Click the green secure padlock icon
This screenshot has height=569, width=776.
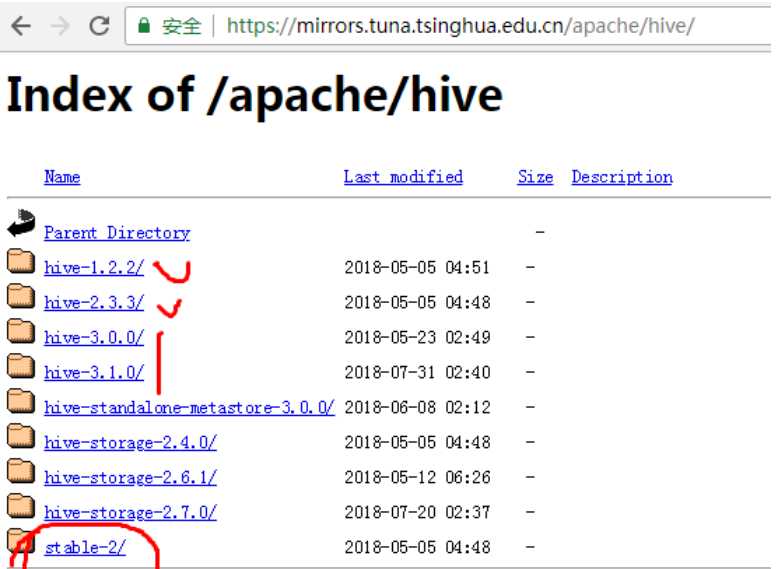pos(144,25)
